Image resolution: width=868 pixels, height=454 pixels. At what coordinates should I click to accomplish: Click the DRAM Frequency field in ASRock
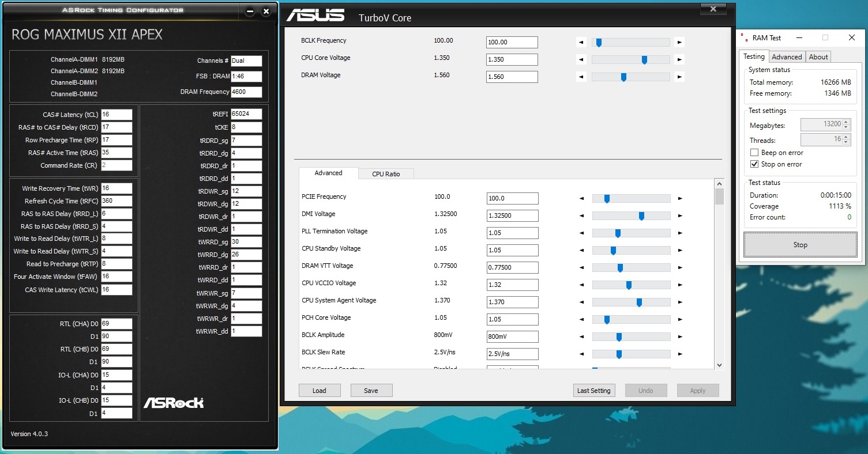point(246,92)
